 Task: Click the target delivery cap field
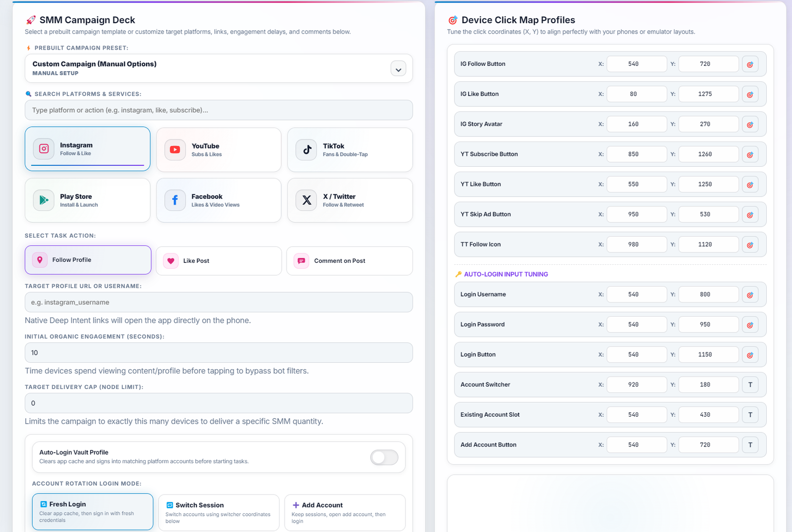click(x=219, y=403)
